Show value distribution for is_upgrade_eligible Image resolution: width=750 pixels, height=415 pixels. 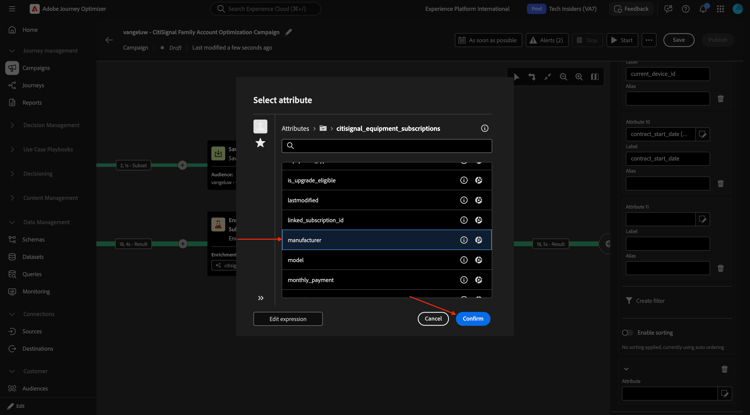pos(478,180)
